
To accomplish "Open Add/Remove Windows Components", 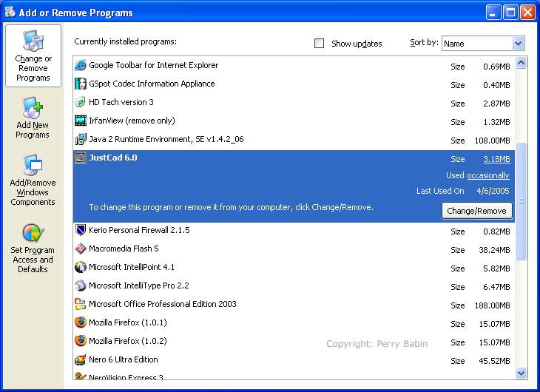I will click(33, 180).
